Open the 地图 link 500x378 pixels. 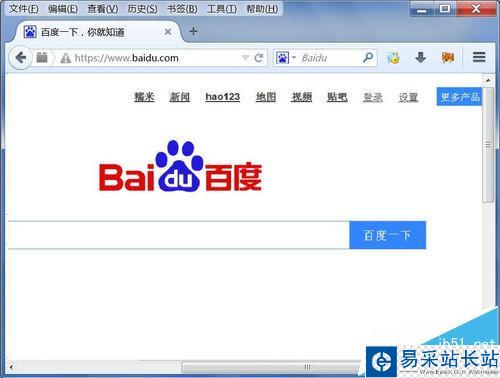pyautogui.click(x=266, y=97)
